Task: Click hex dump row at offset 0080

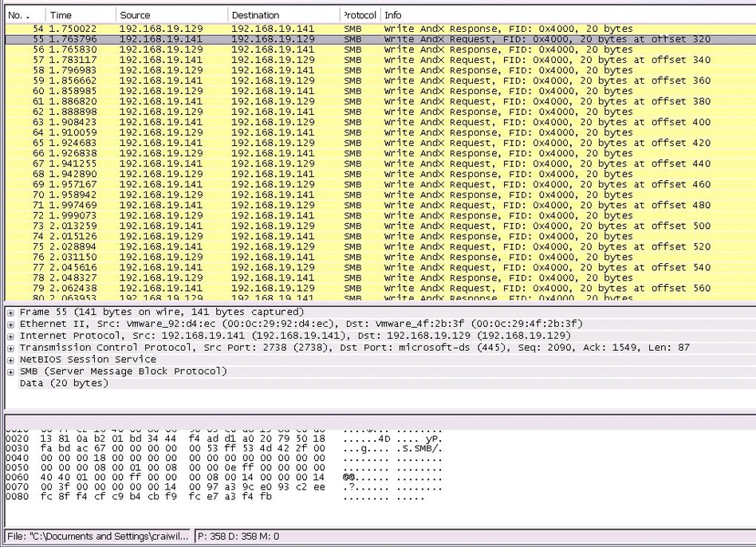Action: [215, 497]
